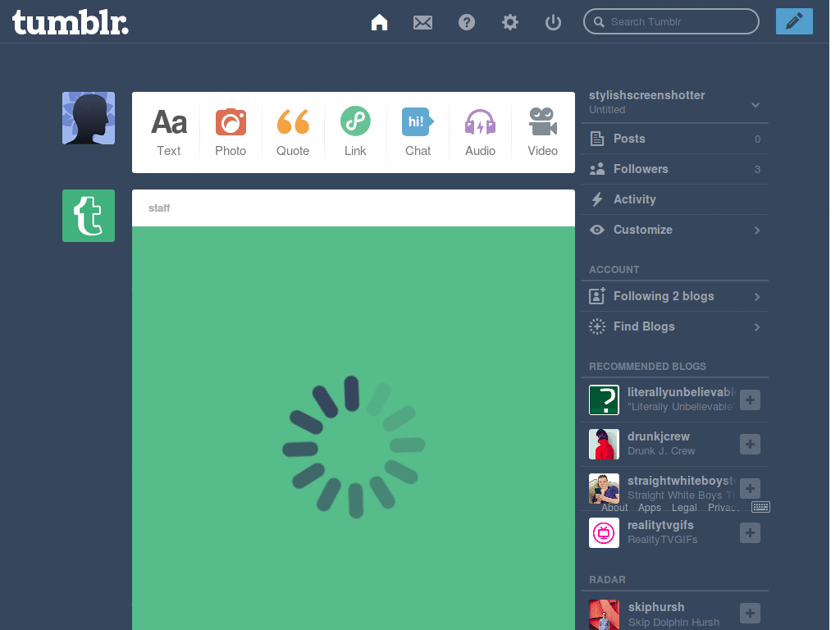Click the drunkjcrew avatar thumbnail
Viewport: 840px width, 630px height.
604,444
